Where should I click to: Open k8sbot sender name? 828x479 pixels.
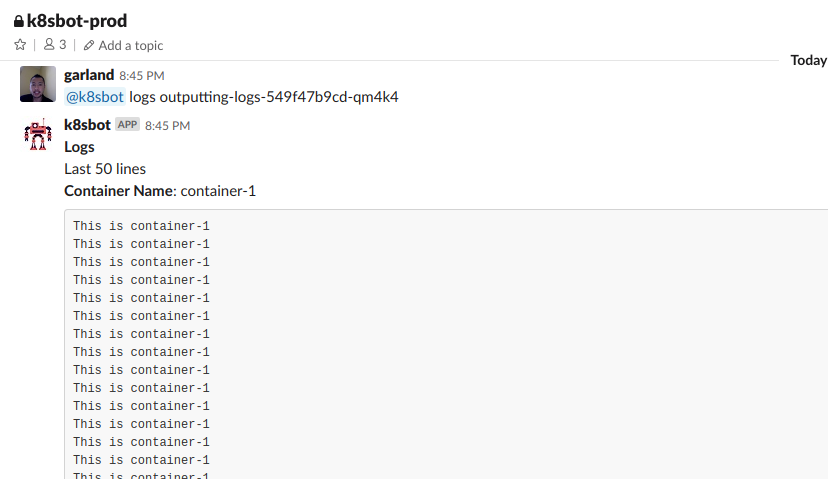pyautogui.click(x=87, y=125)
